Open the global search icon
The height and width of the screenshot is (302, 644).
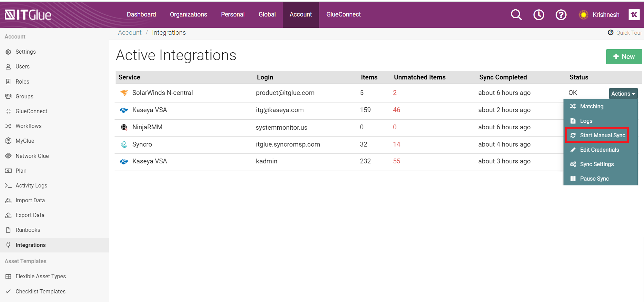point(516,15)
